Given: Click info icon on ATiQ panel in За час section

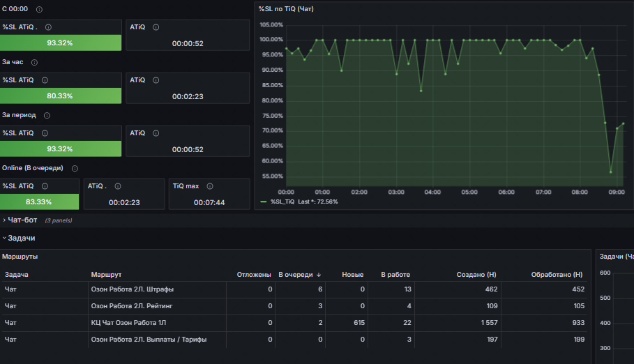Looking at the screenshot, I should (x=156, y=80).
